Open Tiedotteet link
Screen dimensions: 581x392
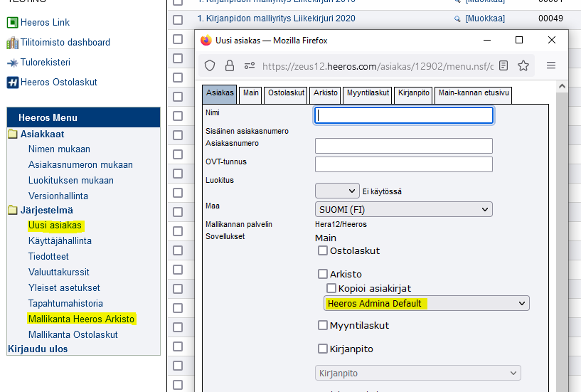[x=48, y=256]
